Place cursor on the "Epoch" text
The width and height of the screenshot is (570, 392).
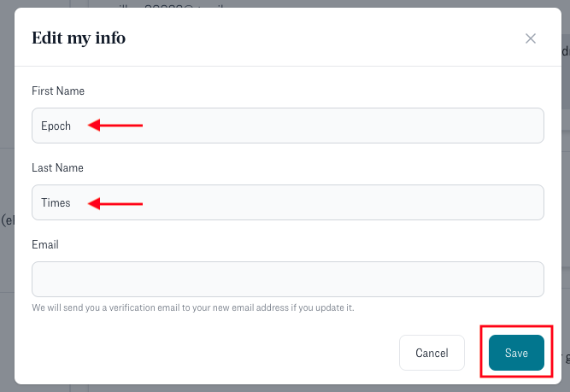[56, 126]
